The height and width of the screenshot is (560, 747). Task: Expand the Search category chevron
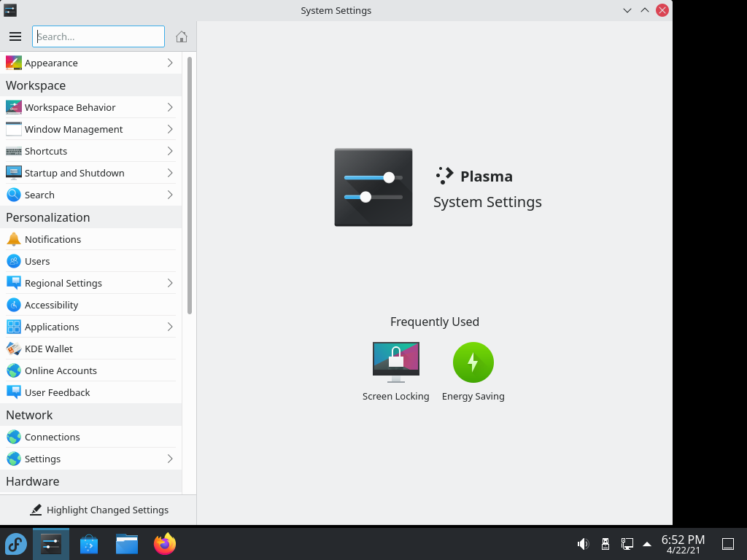point(170,195)
